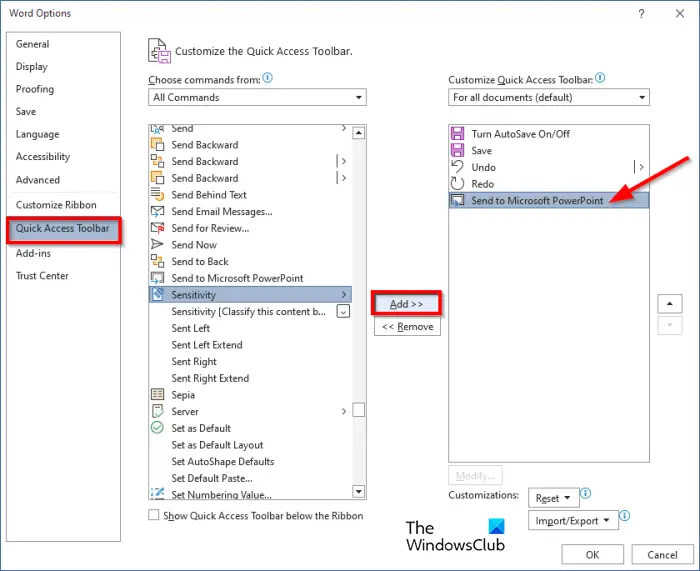Viewport: 700px width, 571px height.
Task: Click the Server command icon
Action: 157,411
